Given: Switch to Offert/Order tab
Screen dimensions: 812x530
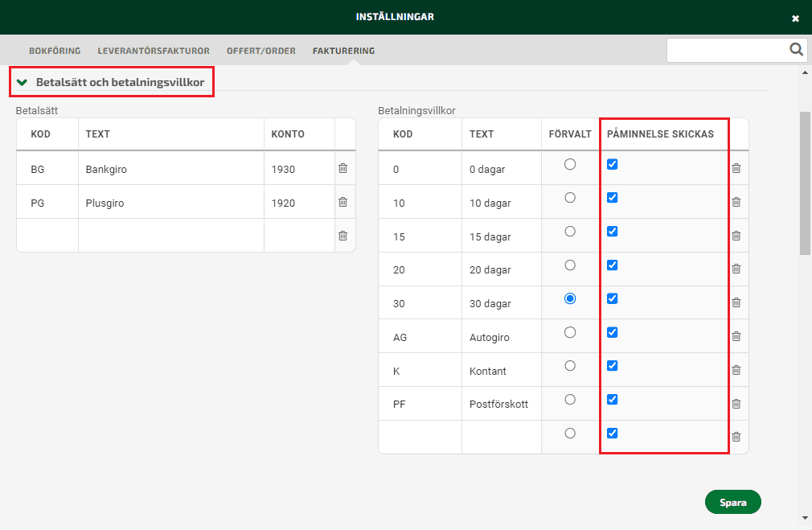Looking at the screenshot, I should click(261, 51).
